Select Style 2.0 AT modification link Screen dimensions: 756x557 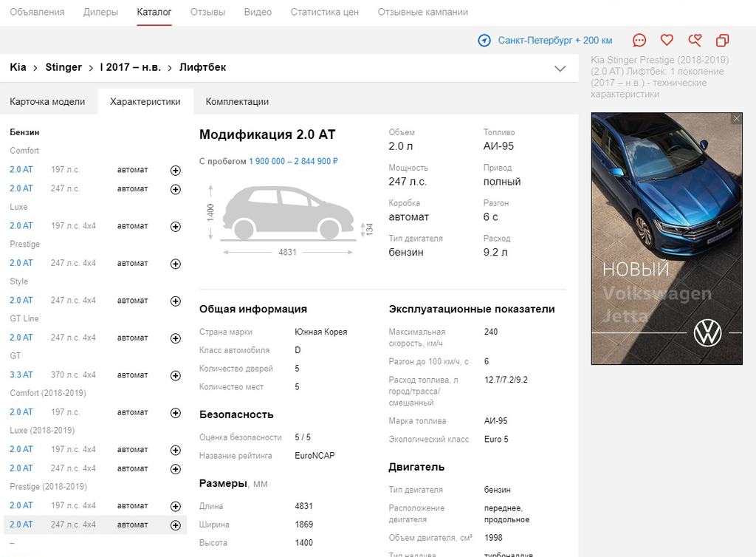(x=21, y=300)
